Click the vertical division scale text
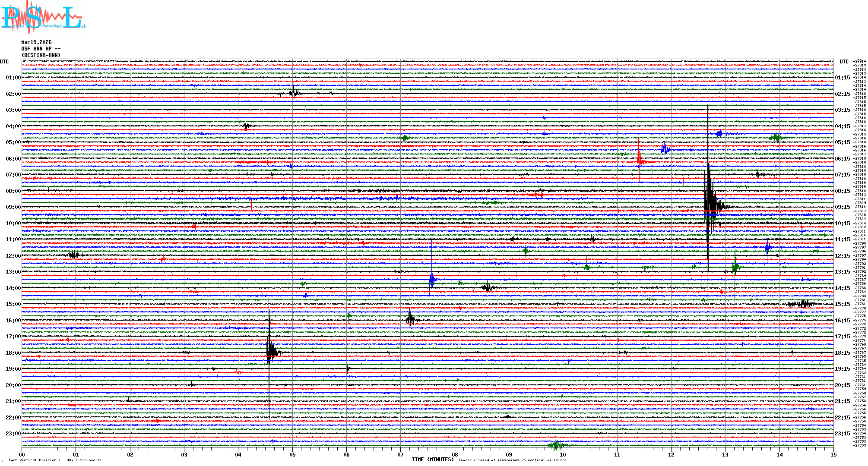Viewport: 868px width, 466px height. pos(55,460)
